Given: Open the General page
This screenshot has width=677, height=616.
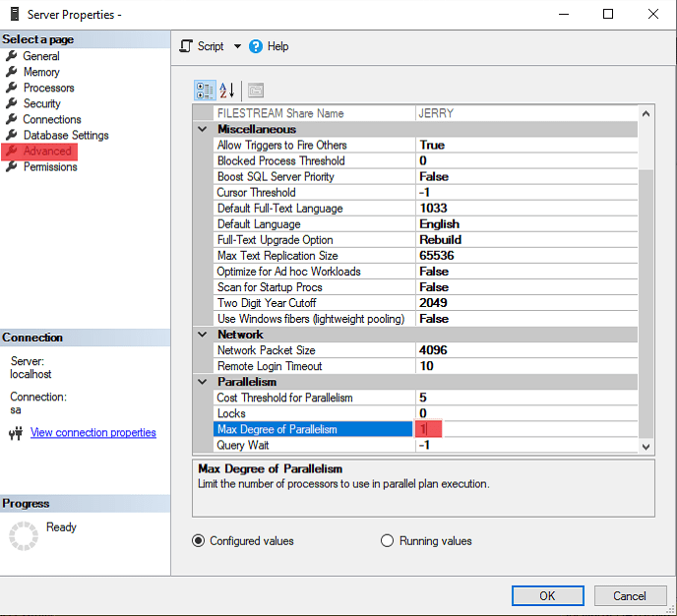Looking at the screenshot, I should pyautogui.click(x=41, y=56).
